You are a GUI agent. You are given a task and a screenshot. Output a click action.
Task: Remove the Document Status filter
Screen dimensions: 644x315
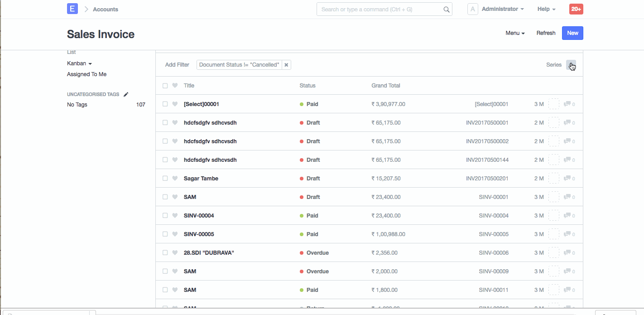[x=286, y=64]
